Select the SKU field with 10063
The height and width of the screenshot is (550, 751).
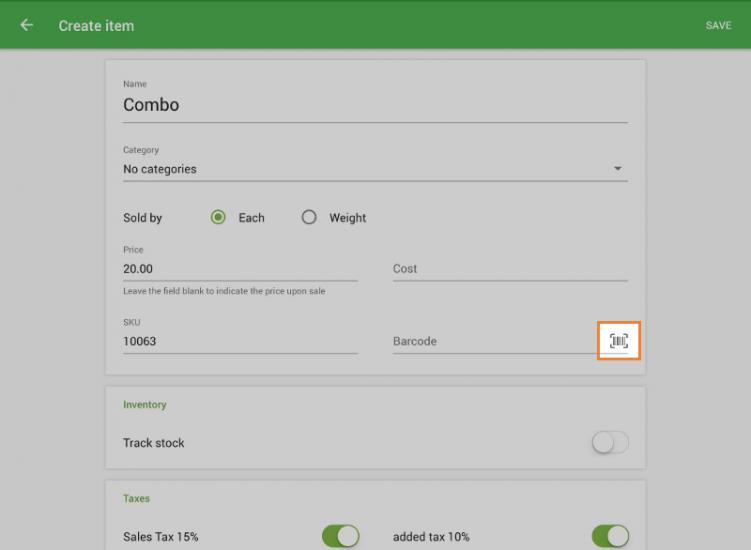(240, 341)
